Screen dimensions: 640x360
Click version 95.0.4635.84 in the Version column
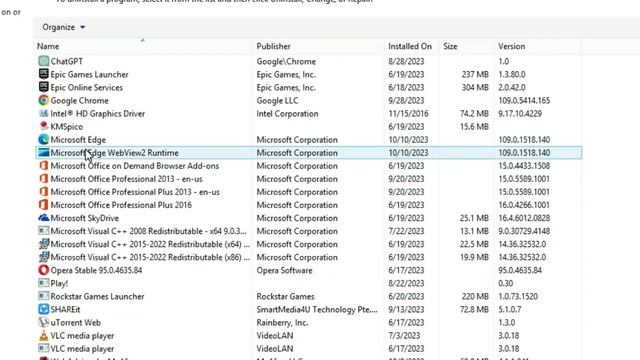520,270
